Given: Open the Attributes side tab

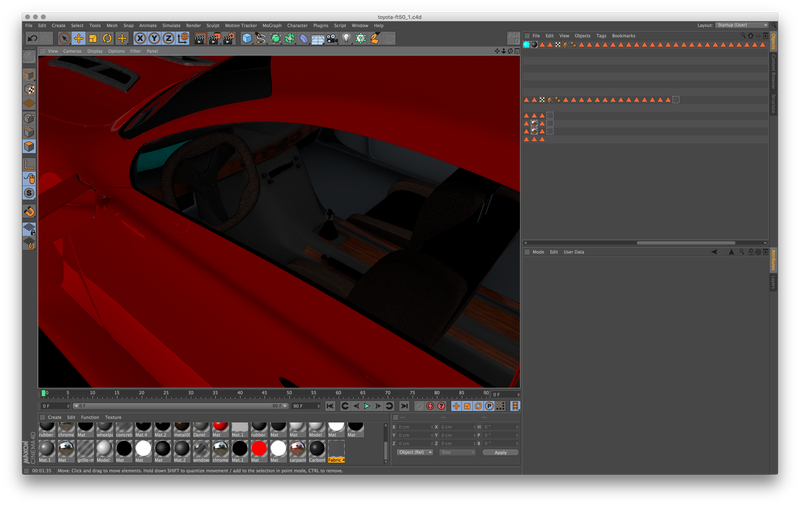Looking at the screenshot, I should tap(773, 260).
